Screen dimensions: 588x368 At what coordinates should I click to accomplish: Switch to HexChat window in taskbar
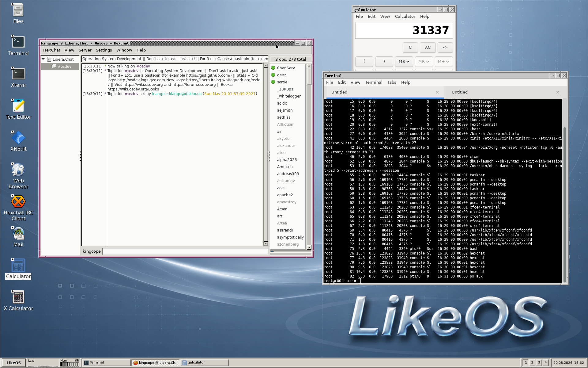[156, 363]
